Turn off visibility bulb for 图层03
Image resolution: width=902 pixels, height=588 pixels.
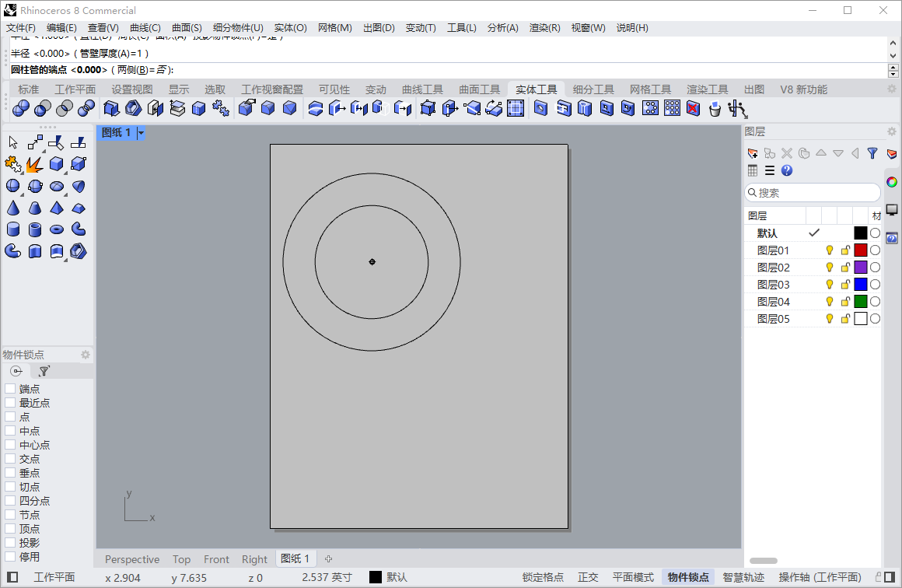coord(829,284)
